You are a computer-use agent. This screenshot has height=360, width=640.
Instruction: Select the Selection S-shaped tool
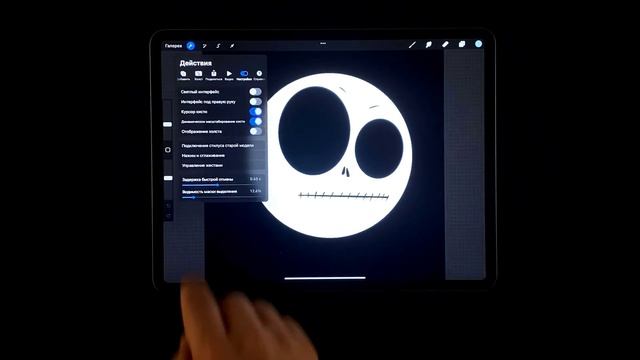(218, 46)
